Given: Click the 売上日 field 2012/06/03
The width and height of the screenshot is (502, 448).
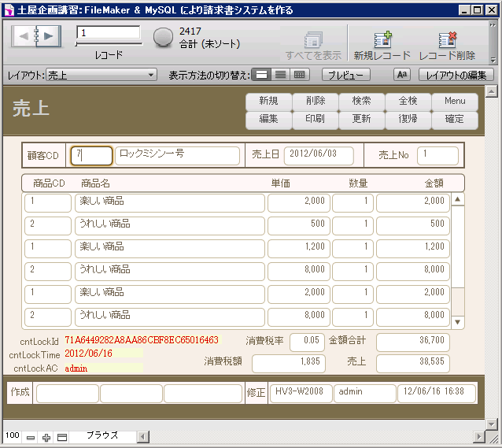Looking at the screenshot, I should click(319, 156).
